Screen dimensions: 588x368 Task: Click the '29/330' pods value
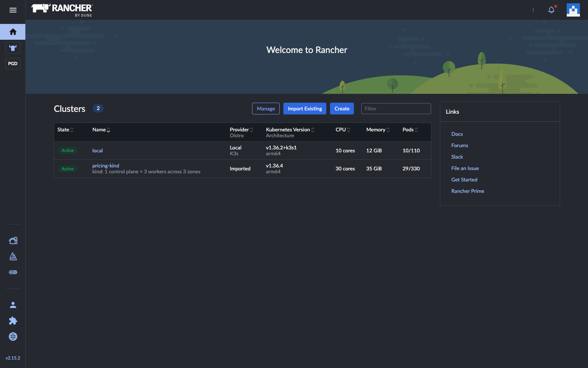click(411, 169)
